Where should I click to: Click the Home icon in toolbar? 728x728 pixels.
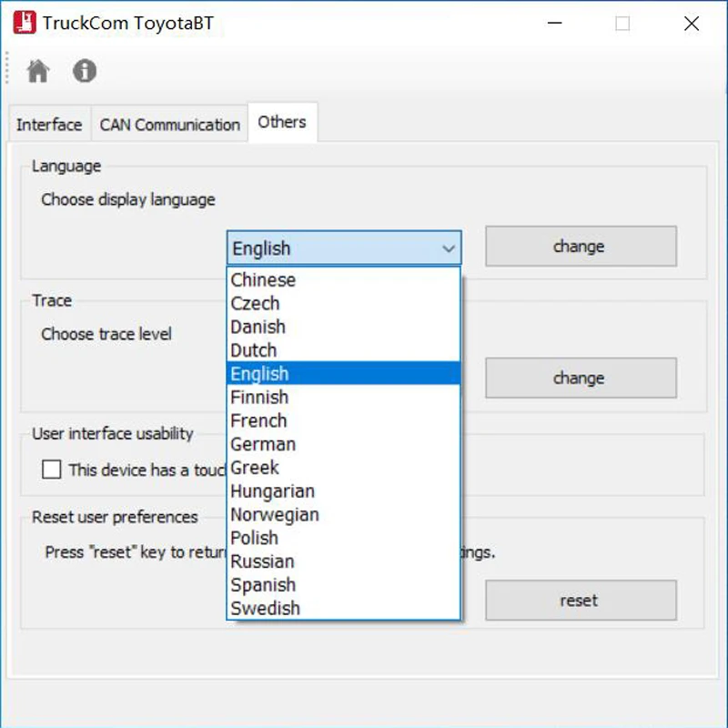(38, 71)
